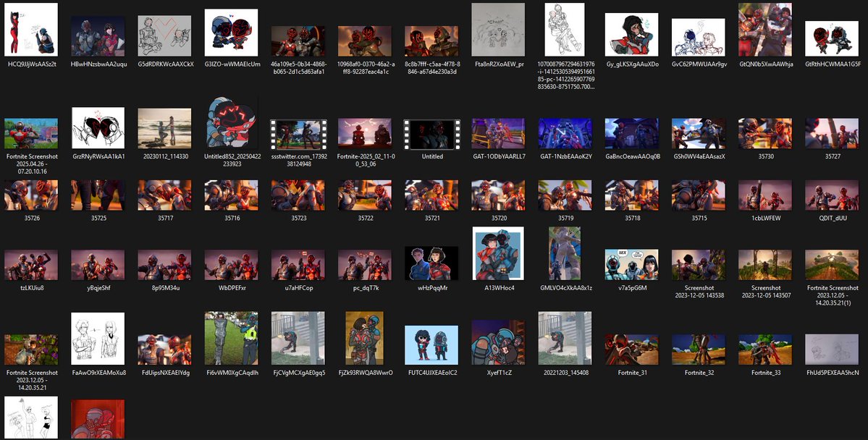Select the 35726 thumbnail
This screenshot has height=440, width=868.
pos(31,195)
